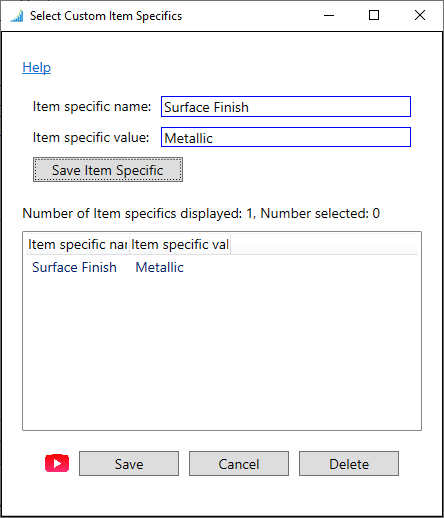Screen dimensions: 444x518
Task: Open the Help link
Action: point(36,67)
